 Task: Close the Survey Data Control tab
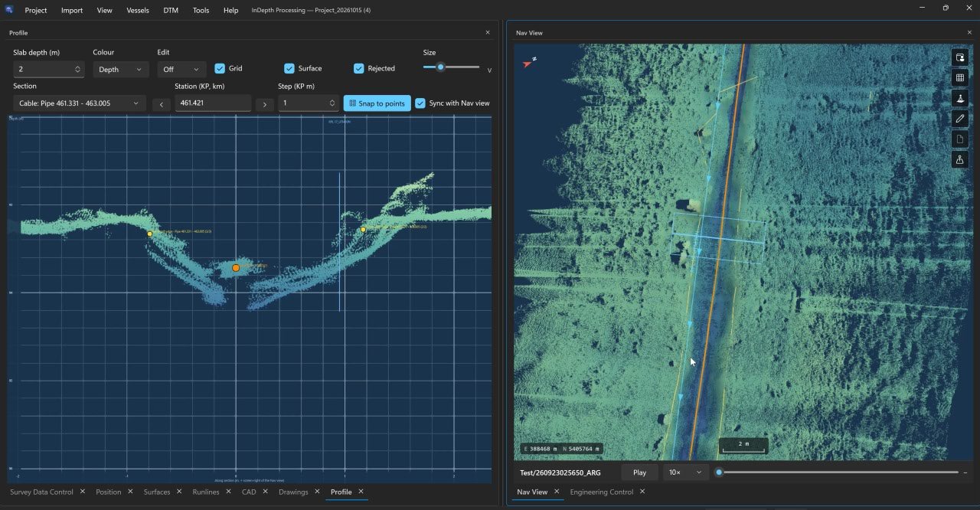[x=82, y=492]
